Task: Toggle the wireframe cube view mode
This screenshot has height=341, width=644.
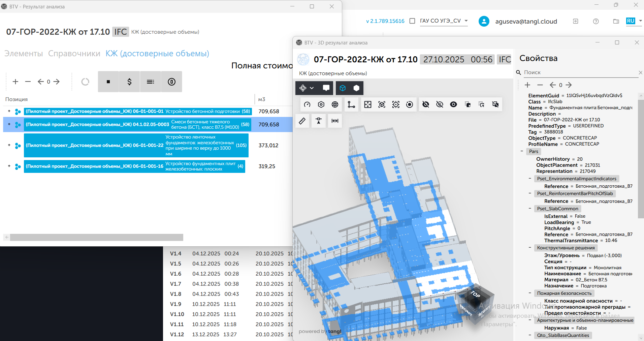Action: point(343,88)
